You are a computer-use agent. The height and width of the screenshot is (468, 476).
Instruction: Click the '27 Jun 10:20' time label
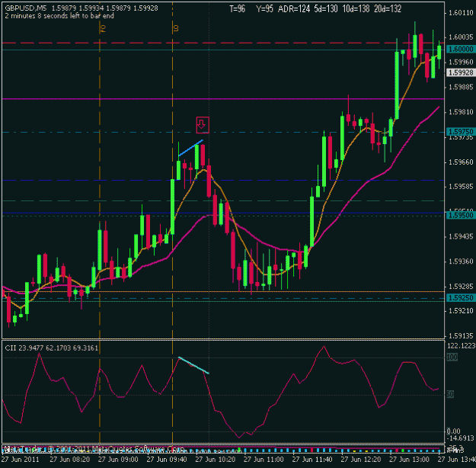coord(216,459)
